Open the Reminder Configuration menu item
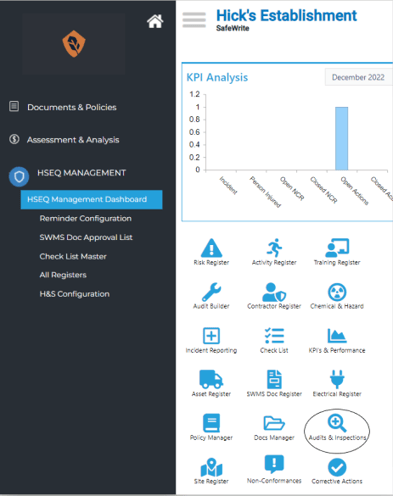Screen dimensions: 393x496 coord(85,218)
